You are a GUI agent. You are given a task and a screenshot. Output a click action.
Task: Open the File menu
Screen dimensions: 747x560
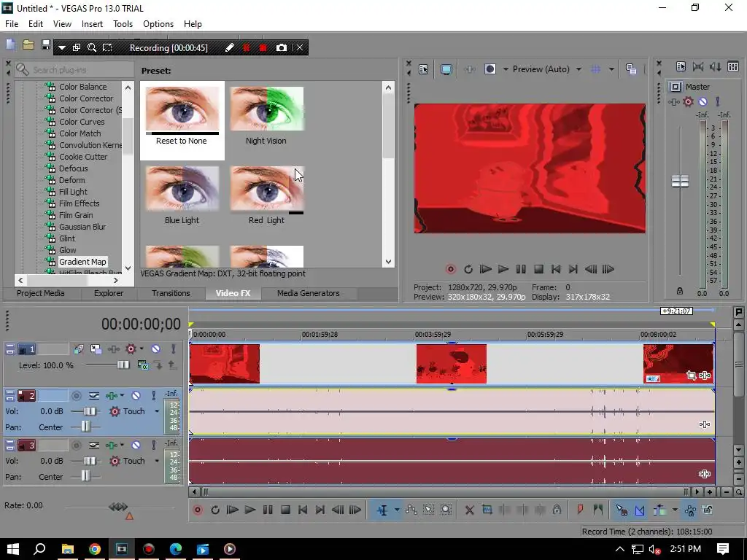coord(12,24)
